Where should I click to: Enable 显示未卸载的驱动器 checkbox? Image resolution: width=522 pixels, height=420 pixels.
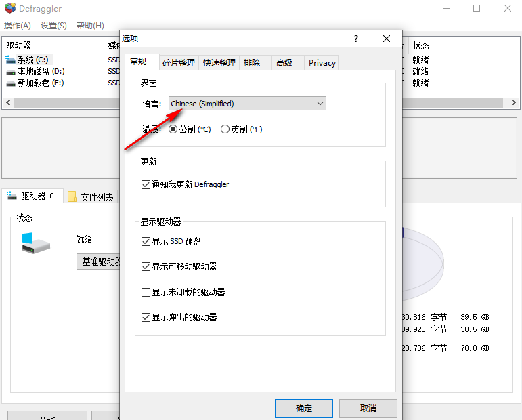coord(146,292)
